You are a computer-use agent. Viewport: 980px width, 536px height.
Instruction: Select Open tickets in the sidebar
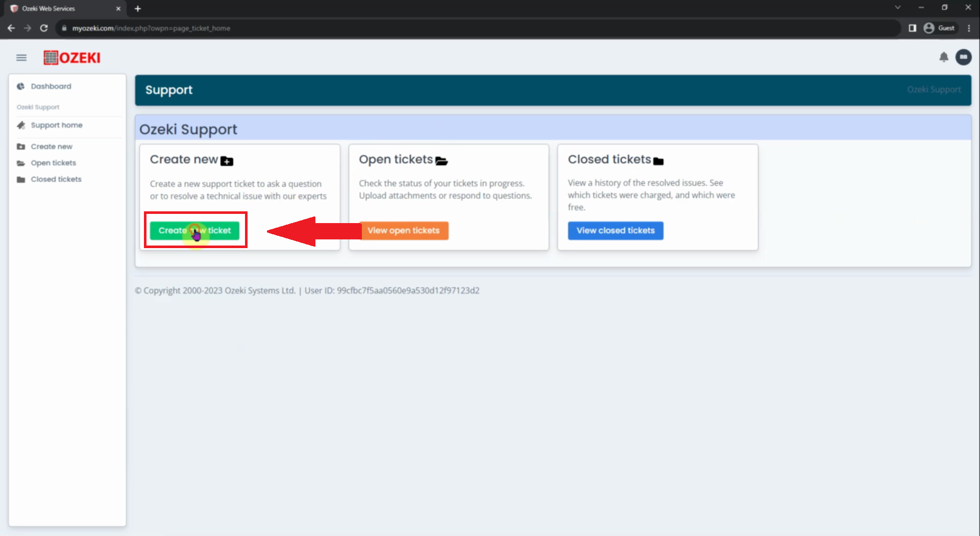tap(53, 163)
